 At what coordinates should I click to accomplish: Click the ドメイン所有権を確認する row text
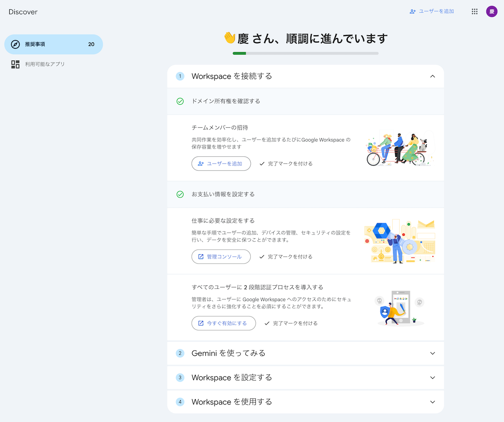226,101
